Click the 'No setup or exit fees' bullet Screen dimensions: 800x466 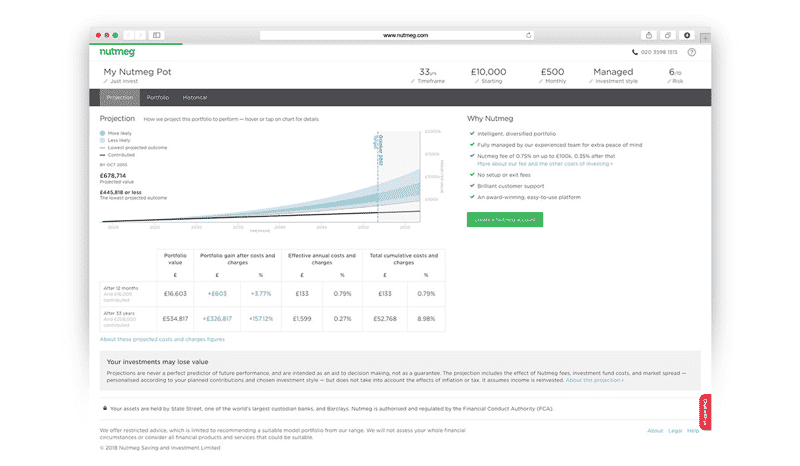pos(504,175)
